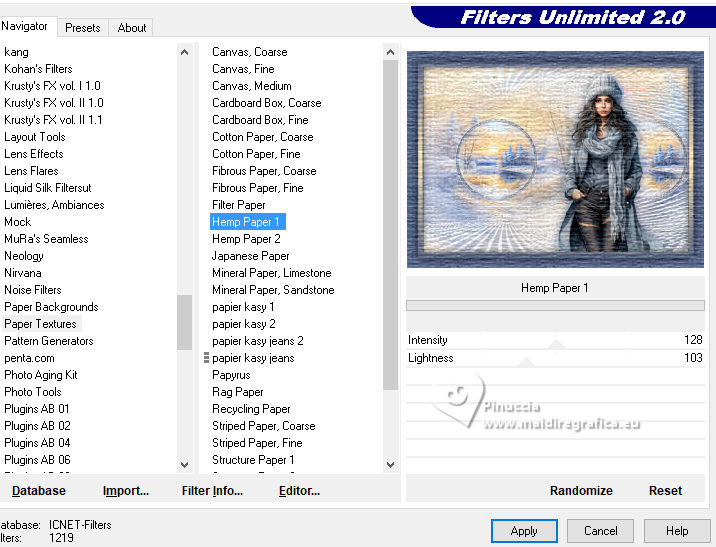Screen dimensions: 716x547
Task: Select Pattern Generators category
Action: click(48, 341)
